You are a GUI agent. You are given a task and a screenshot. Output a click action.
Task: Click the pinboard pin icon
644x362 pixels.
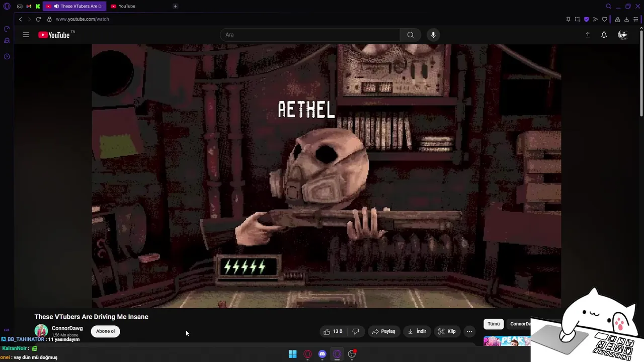(x=568, y=19)
